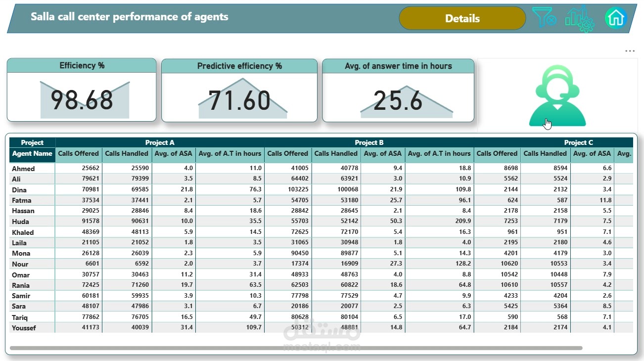Select the Hassan agent row
644x361 pixels.
click(321, 211)
